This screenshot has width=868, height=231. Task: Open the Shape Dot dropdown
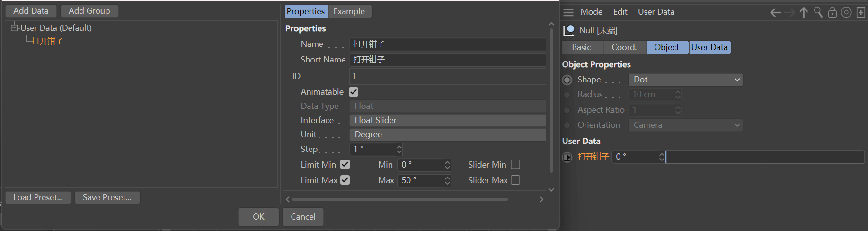[x=685, y=80]
